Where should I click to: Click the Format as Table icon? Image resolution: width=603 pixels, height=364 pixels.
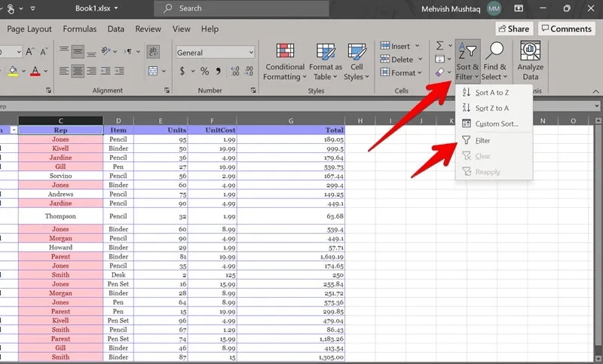click(326, 61)
